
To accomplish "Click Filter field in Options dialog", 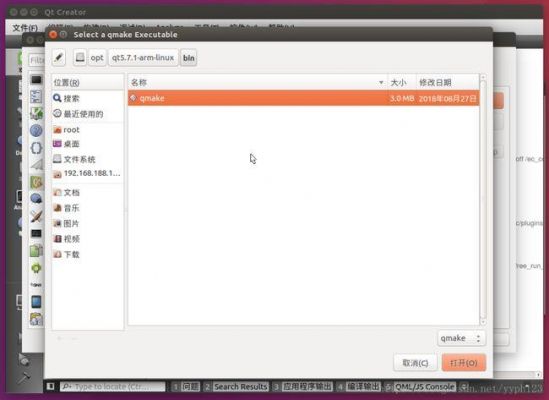I will [36, 60].
